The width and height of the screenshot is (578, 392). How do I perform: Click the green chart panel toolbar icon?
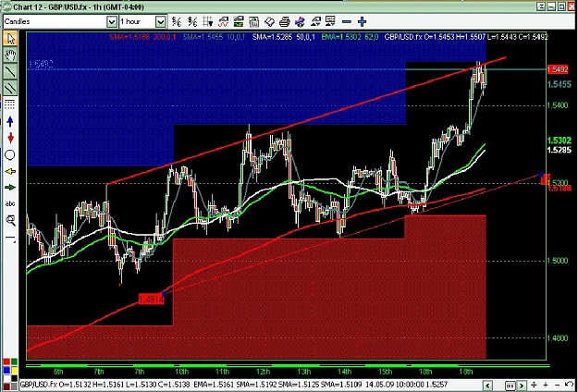(x=239, y=22)
